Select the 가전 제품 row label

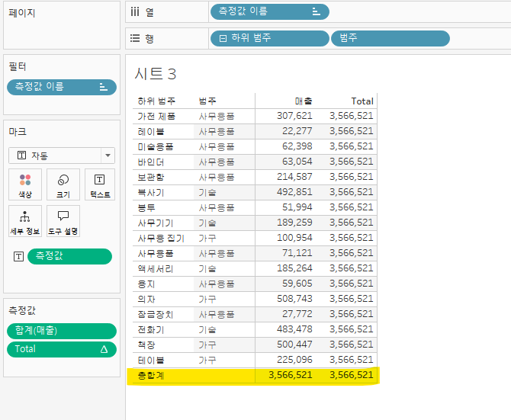[156, 116]
